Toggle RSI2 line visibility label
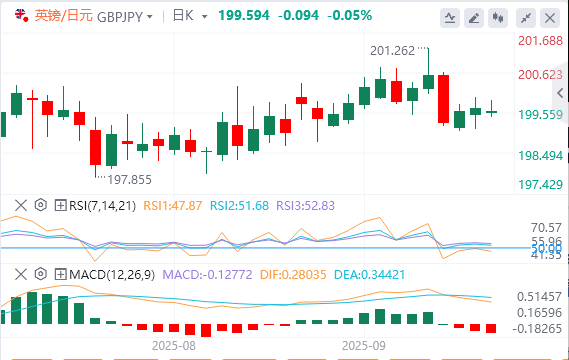The width and height of the screenshot is (569, 360). click(x=240, y=206)
